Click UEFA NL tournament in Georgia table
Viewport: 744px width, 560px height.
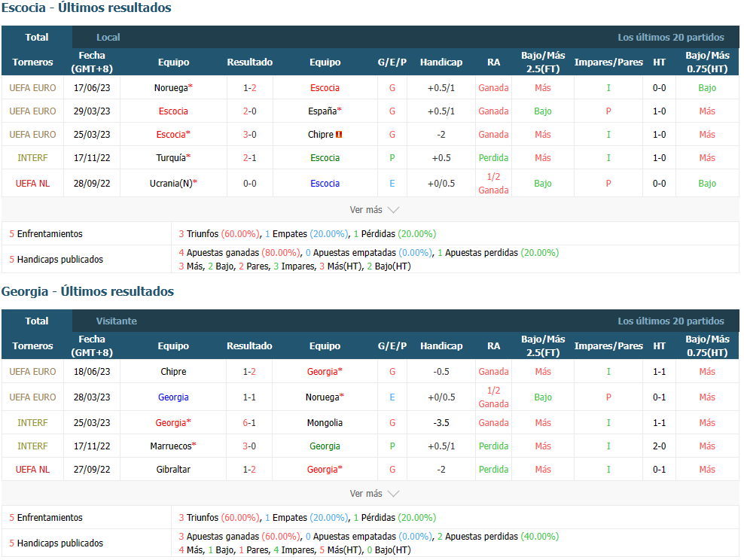32,470
